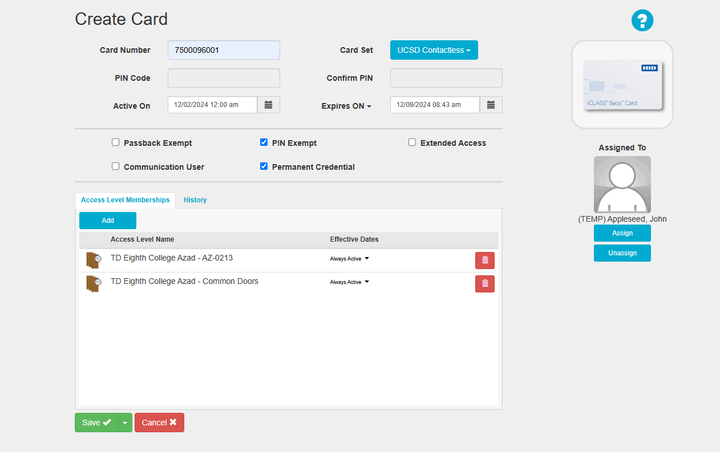Click the Effective Dates column header
The width and height of the screenshot is (720, 452).
coord(354,239)
